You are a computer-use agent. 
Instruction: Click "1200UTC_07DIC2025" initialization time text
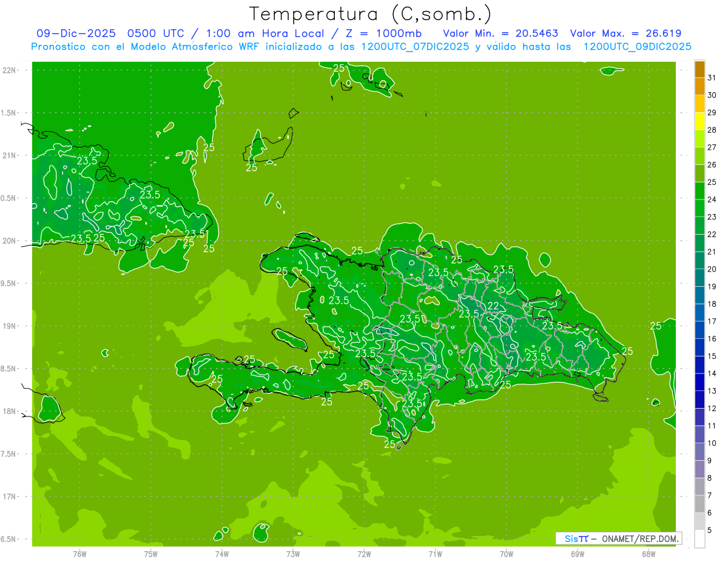pos(414,47)
